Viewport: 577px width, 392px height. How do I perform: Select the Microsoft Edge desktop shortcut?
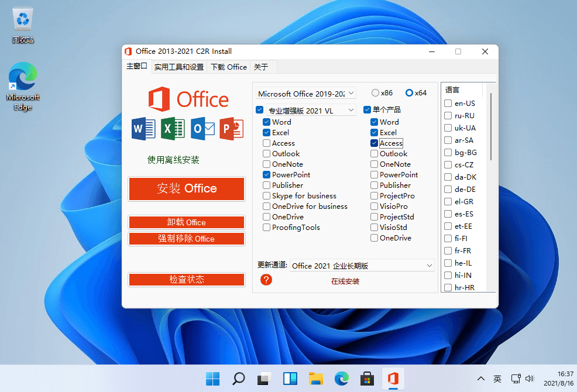[23, 87]
